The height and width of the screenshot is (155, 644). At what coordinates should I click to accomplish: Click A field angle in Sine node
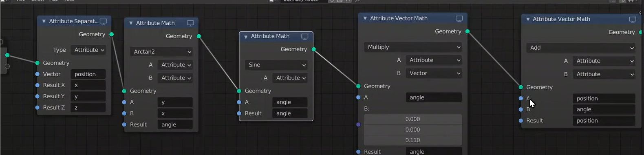290,102
